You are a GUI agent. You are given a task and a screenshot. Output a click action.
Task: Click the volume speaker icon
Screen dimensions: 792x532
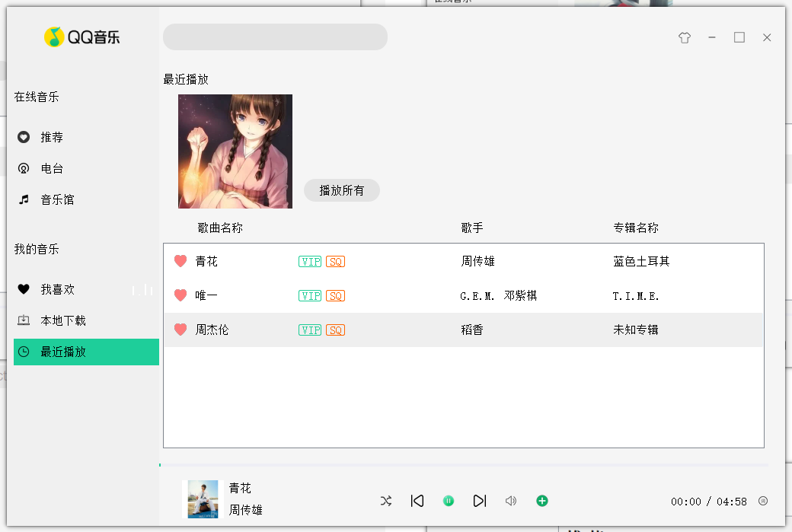511,501
